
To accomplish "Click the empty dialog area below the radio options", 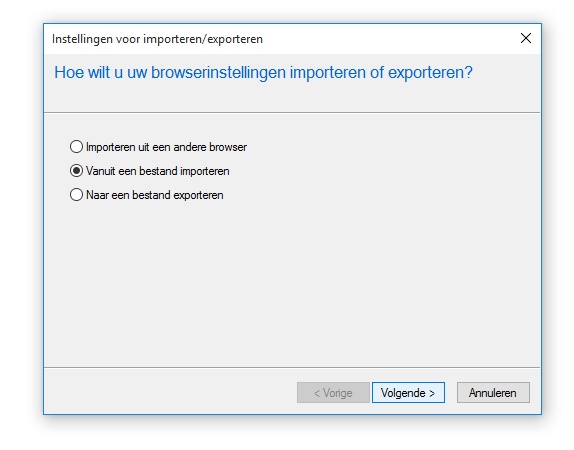I will [292, 286].
